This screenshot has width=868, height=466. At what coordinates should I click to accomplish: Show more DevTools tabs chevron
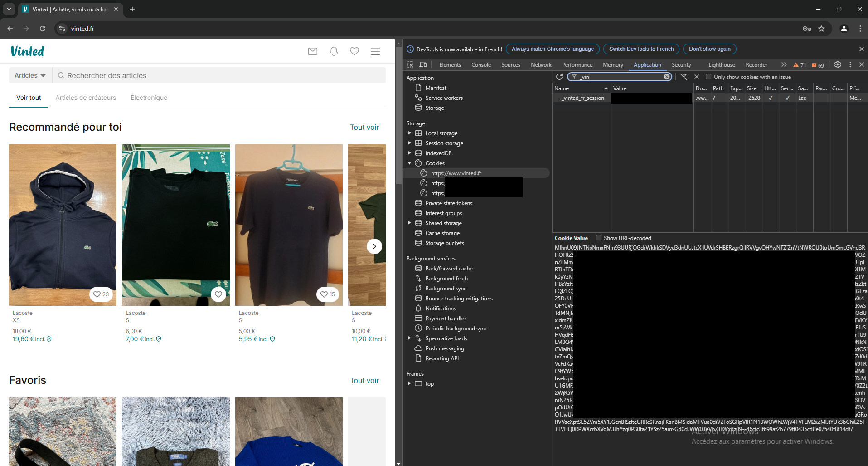click(x=784, y=64)
